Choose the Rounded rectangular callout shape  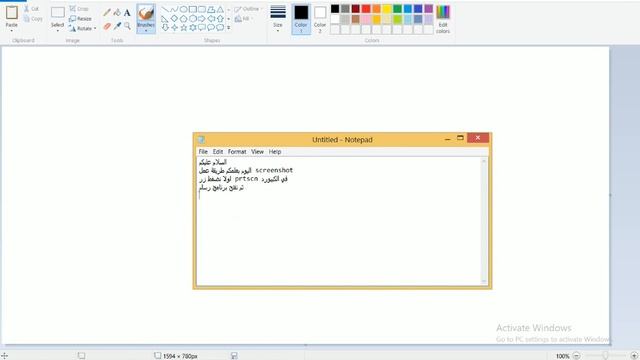(202, 28)
